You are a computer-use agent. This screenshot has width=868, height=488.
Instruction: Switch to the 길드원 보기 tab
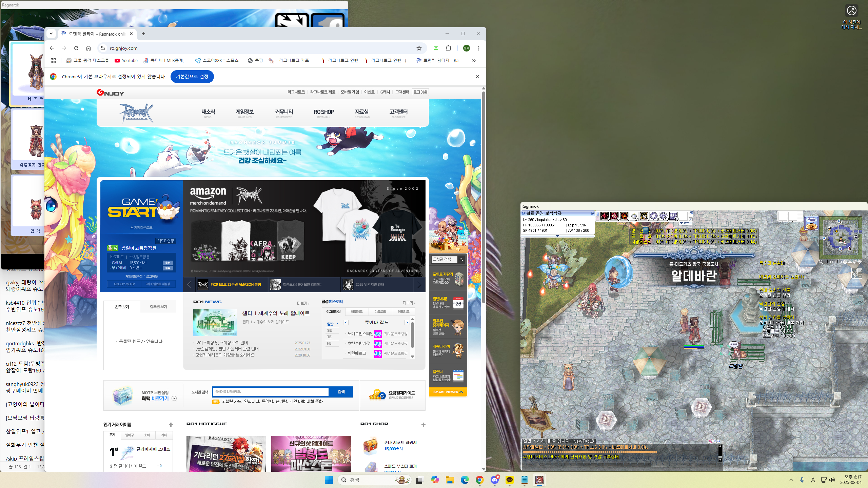point(158,307)
